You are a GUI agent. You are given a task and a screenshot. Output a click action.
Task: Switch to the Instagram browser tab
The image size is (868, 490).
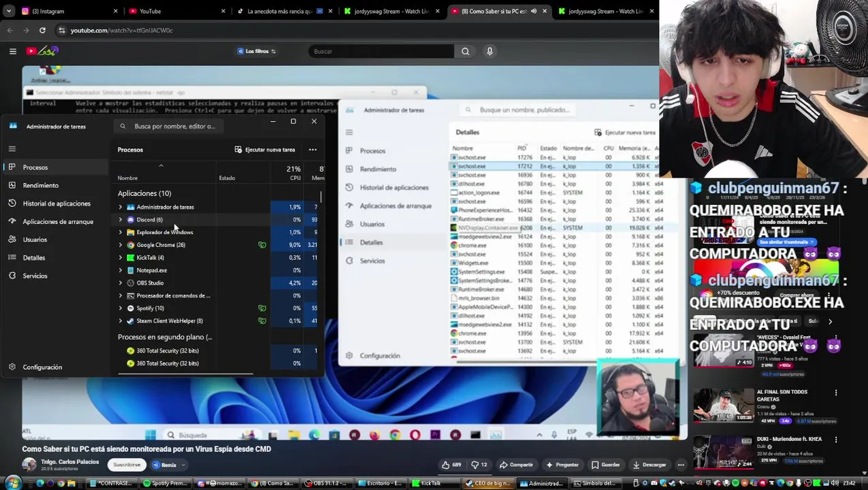pos(68,11)
